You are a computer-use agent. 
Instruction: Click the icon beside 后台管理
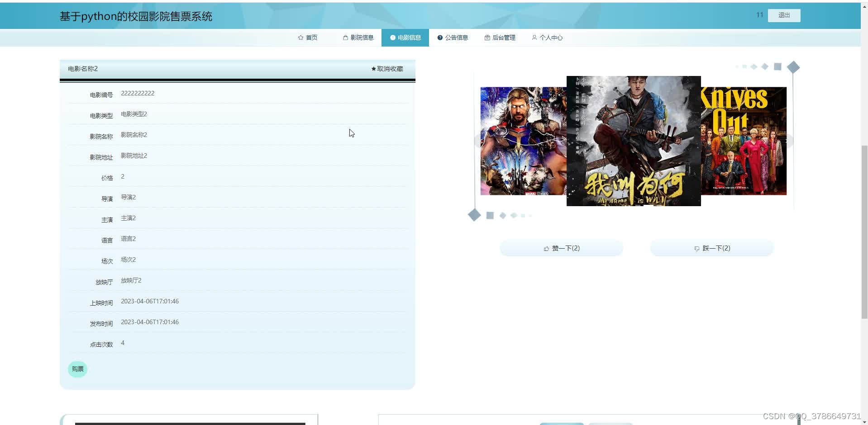coord(487,38)
